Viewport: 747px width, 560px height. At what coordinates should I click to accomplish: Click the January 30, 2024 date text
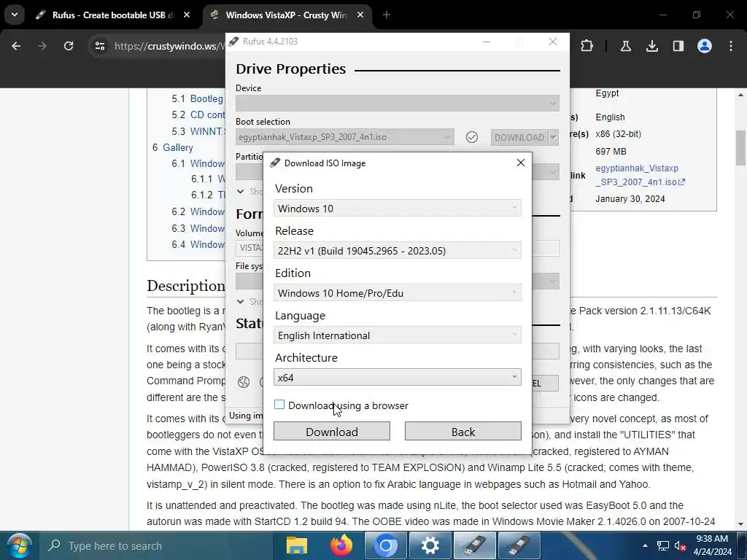[x=630, y=199]
